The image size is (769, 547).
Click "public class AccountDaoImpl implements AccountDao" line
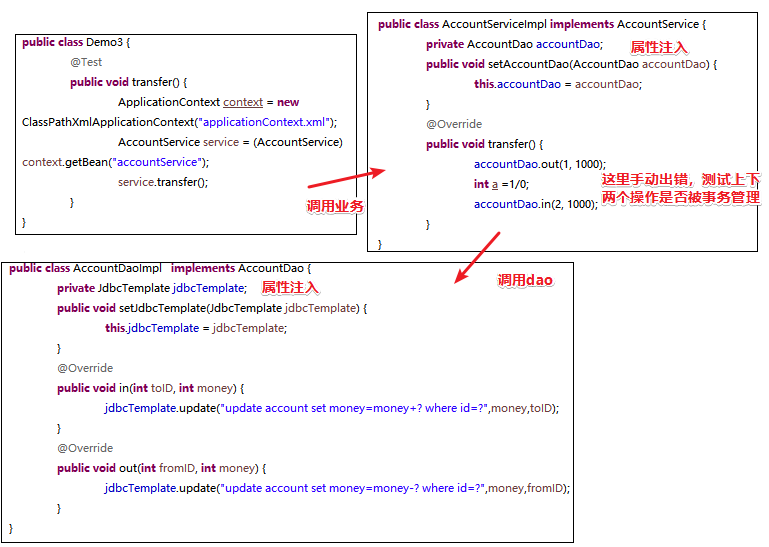coord(160,268)
